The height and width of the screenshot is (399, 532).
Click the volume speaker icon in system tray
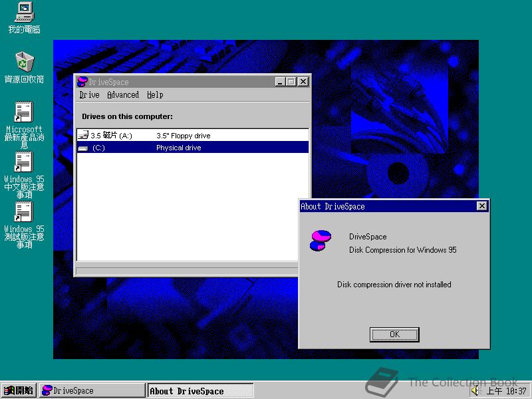click(x=475, y=390)
